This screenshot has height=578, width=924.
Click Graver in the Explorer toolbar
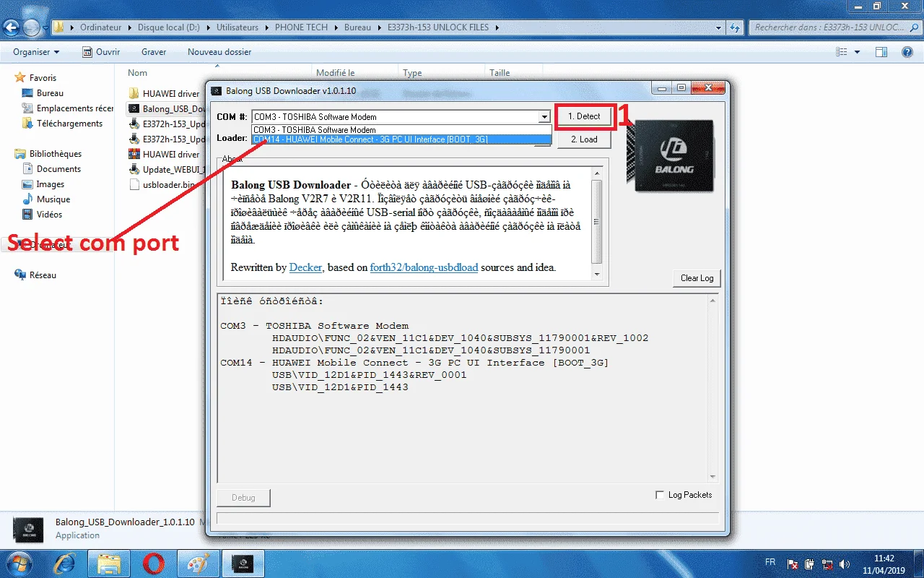(x=154, y=52)
